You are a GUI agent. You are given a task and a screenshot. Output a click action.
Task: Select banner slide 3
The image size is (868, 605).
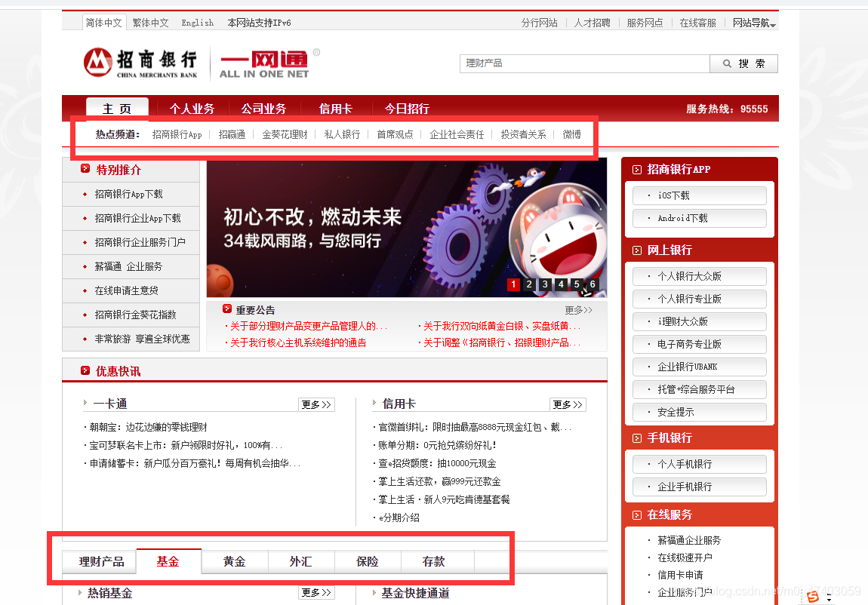(x=545, y=284)
